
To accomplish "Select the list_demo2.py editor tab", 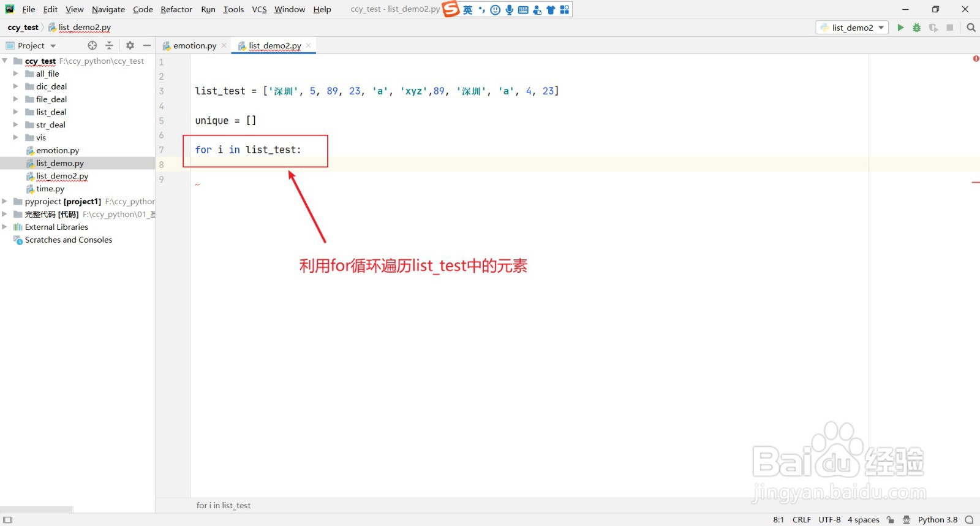I will coord(275,45).
